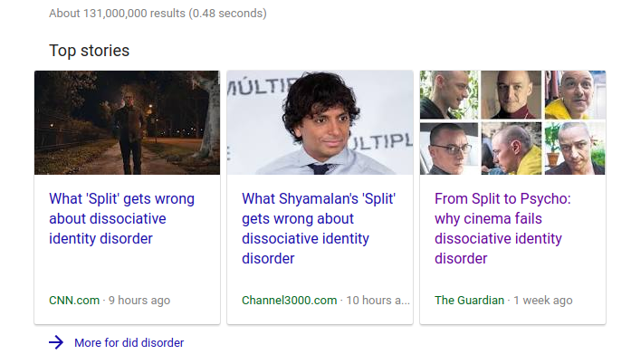Click the truncated 10 hours timestamp
The height and width of the screenshot is (364, 631).
(378, 301)
